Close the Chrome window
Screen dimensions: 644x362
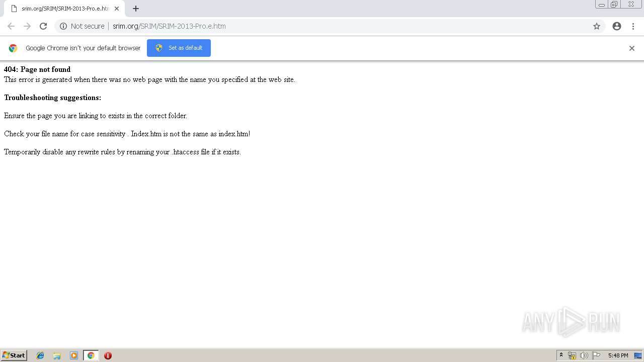pos(631,5)
